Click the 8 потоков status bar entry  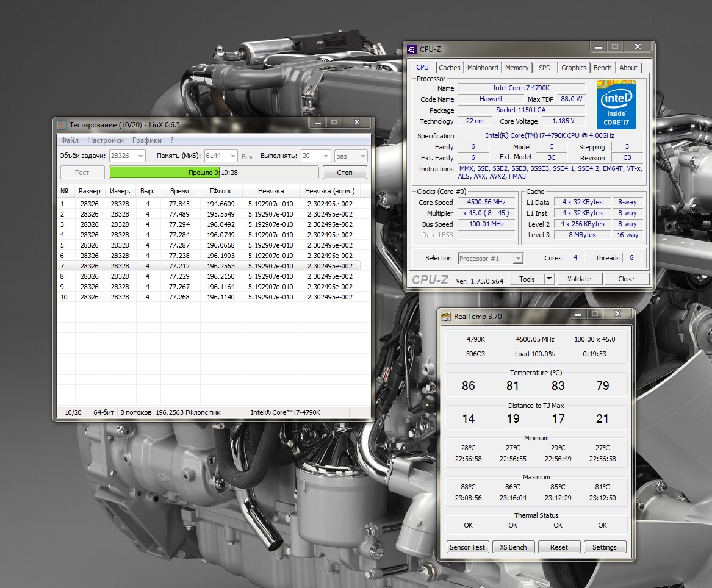tap(136, 412)
